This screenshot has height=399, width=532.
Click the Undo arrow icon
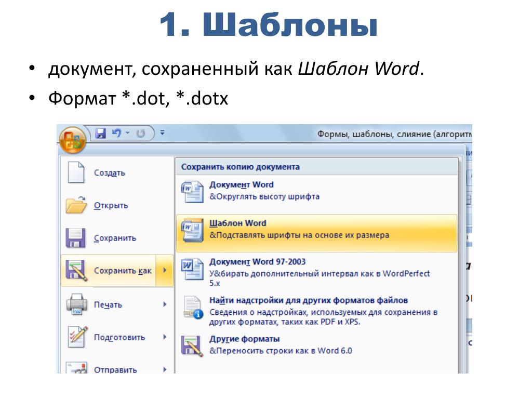tap(117, 133)
